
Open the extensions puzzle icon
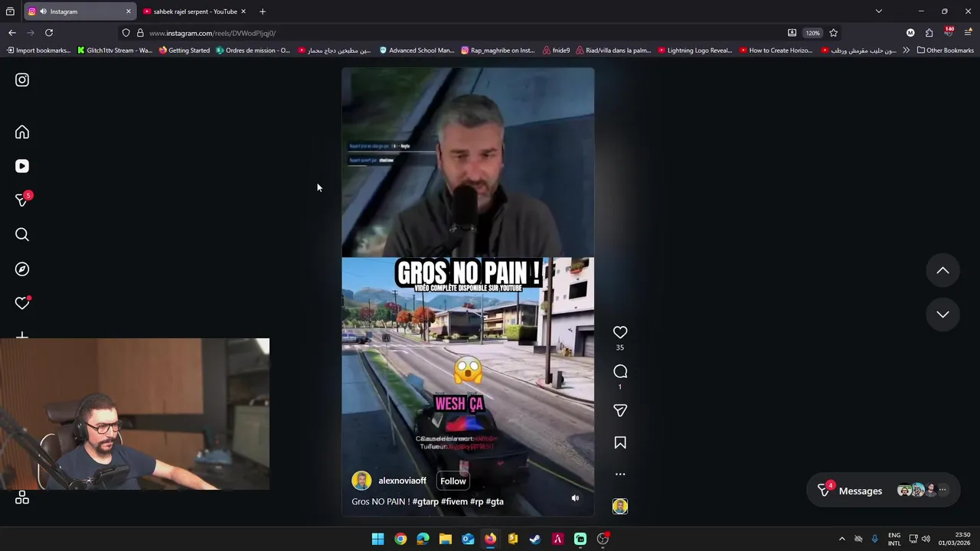tap(929, 33)
